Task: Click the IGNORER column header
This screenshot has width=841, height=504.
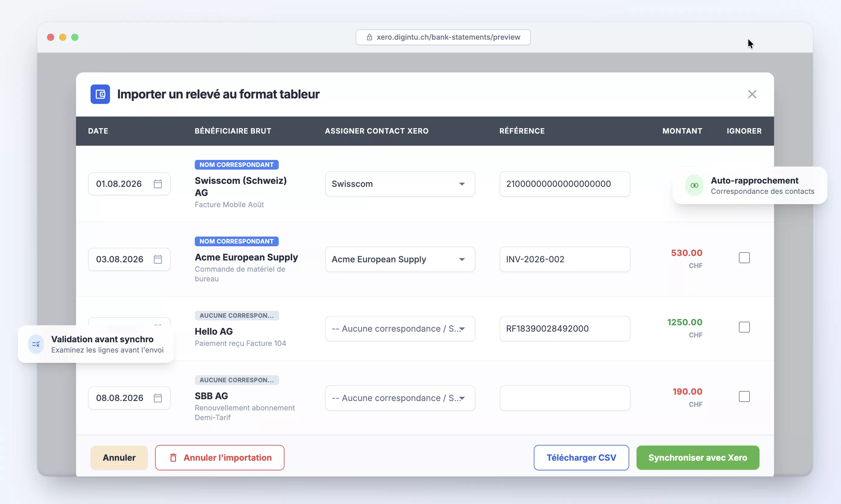Action: (744, 131)
